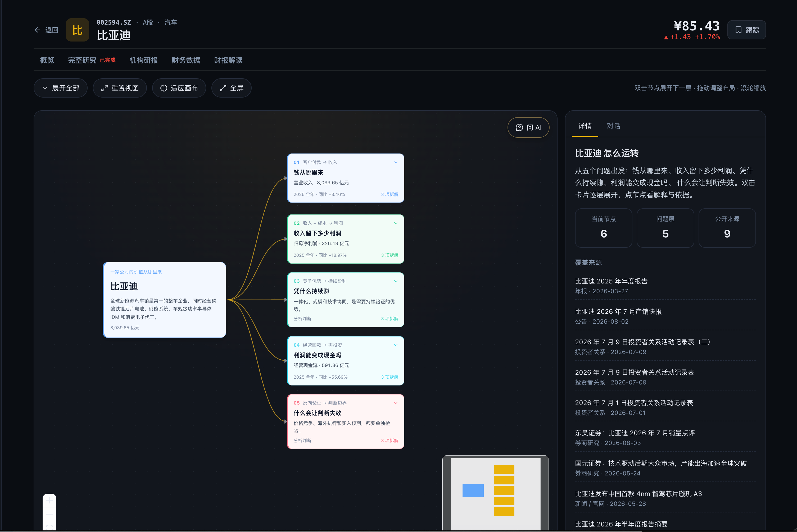Open 3 项拆解 on the 凭什么持续赚 card
Viewport: 797px width, 532px height.
[390, 319]
